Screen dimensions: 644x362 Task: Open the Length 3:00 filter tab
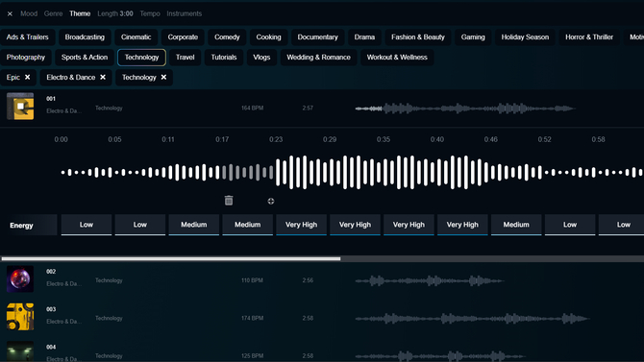coord(115,13)
